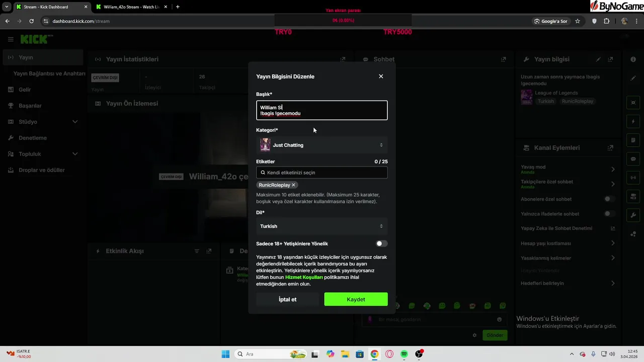Screen dimensions: 644x362
Task: Click the İptal et button
Action: click(287, 299)
